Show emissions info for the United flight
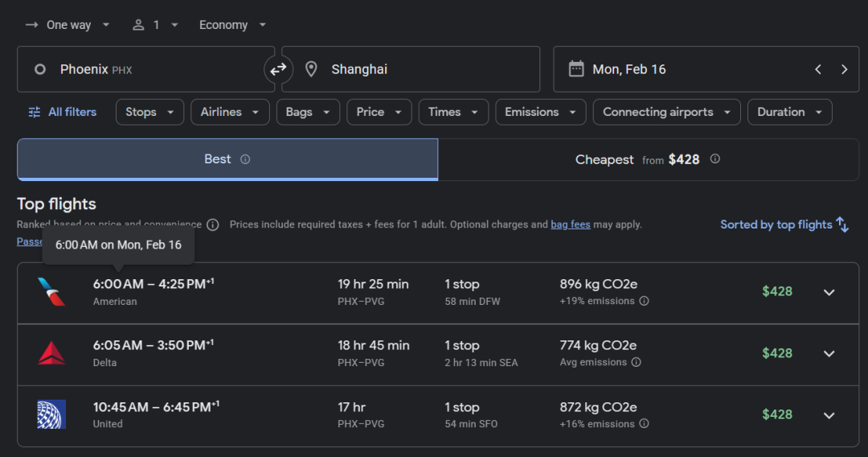868x457 pixels. [x=644, y=424]
